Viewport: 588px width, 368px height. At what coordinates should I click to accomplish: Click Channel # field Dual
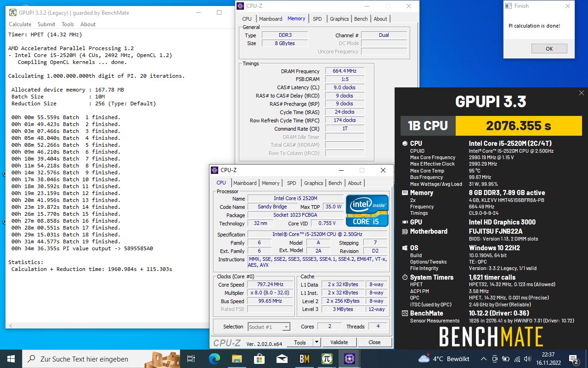384,35
